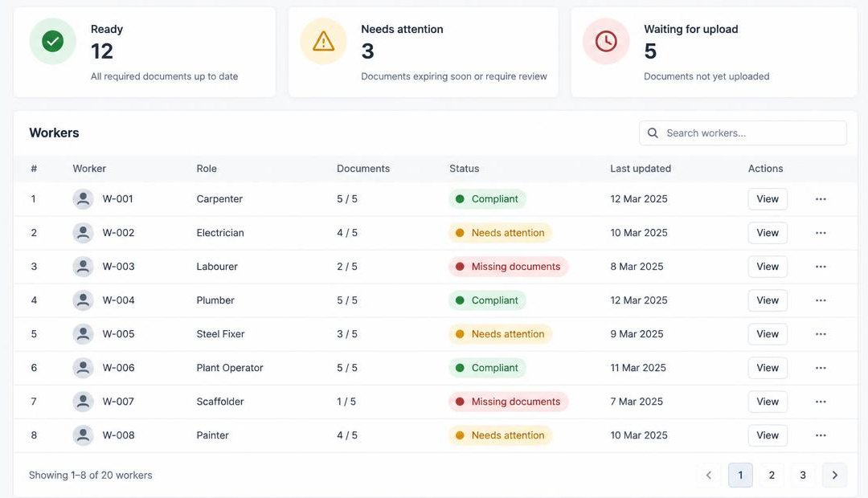Image resolution: width=868 pixels, height=498 pixels.
Task: Open more options for the Plumber row
Action: [x=821, y=300]
